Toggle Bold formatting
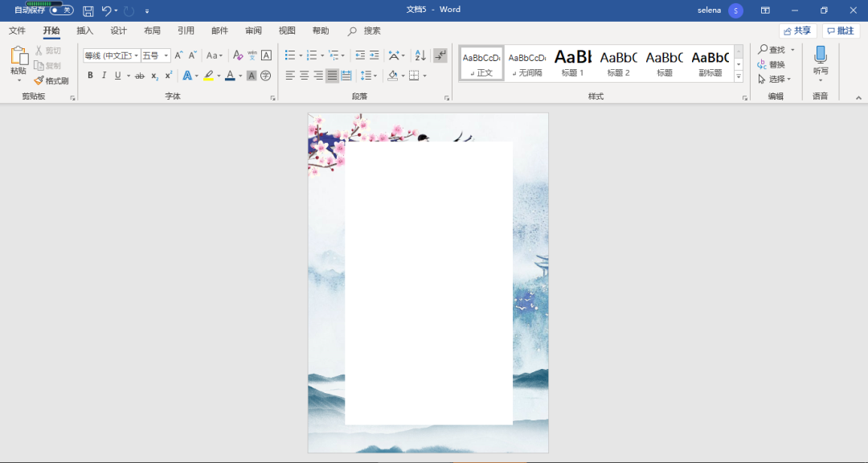Screen dimensions: 868x463 coord(90,76)
